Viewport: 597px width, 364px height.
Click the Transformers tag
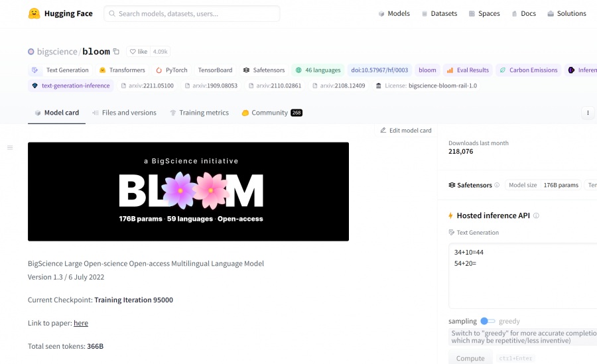pos(122,70)
